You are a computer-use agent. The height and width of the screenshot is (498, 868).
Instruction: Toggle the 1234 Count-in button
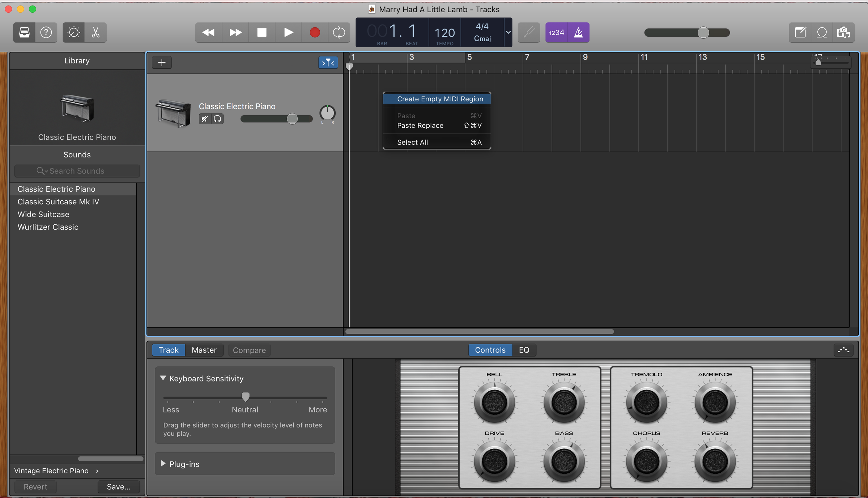557,33
